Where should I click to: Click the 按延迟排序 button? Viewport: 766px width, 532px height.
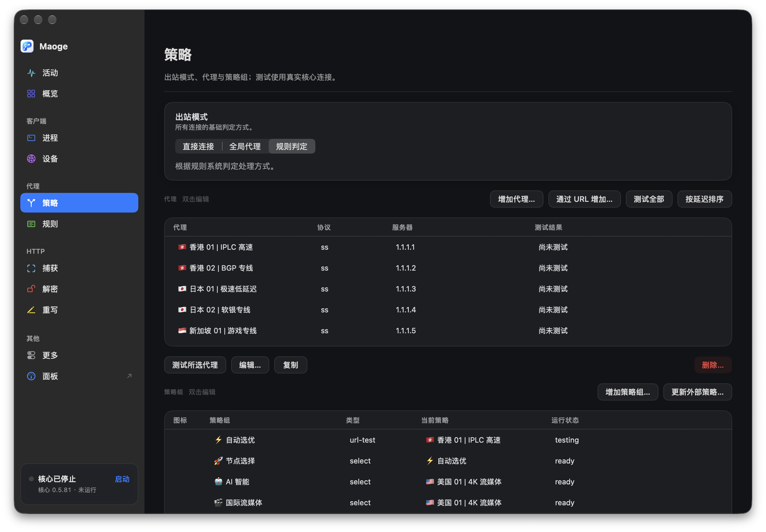704,199
